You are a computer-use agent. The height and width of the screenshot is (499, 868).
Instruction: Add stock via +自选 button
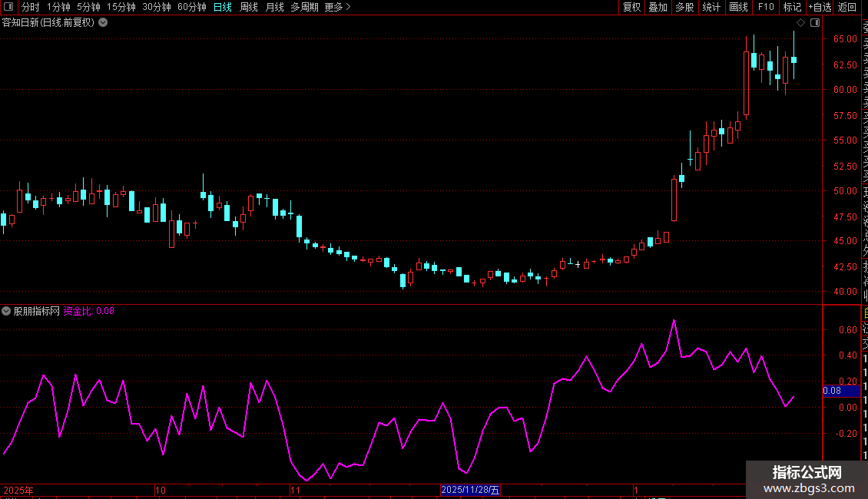820,7
